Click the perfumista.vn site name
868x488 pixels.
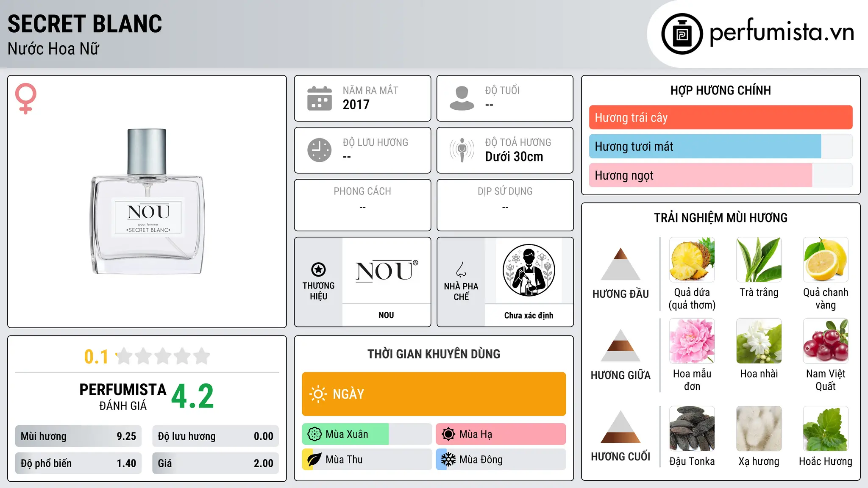click(782, 32)
